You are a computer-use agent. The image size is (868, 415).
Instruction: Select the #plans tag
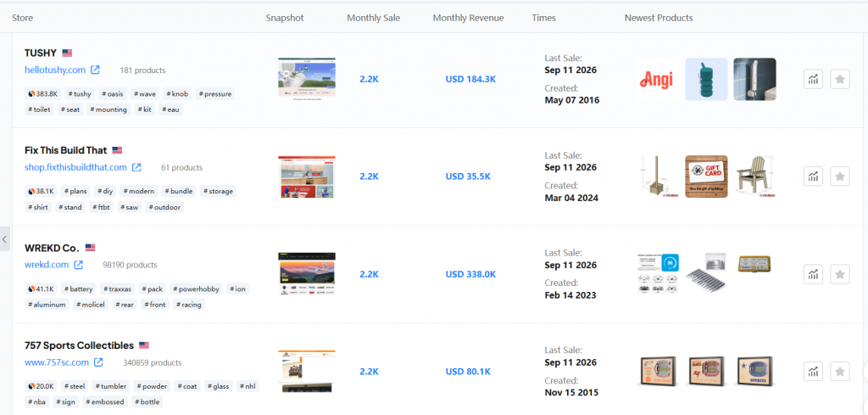coord(75,191)
